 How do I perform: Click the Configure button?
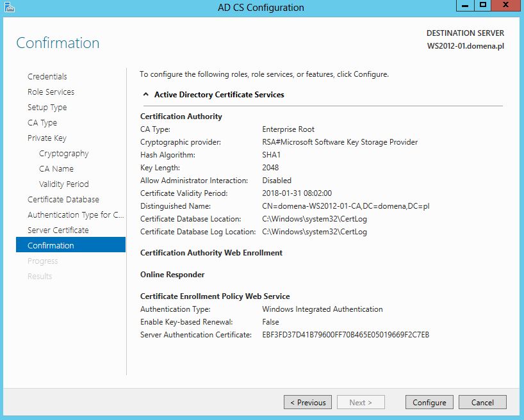(x=429, y=402)
